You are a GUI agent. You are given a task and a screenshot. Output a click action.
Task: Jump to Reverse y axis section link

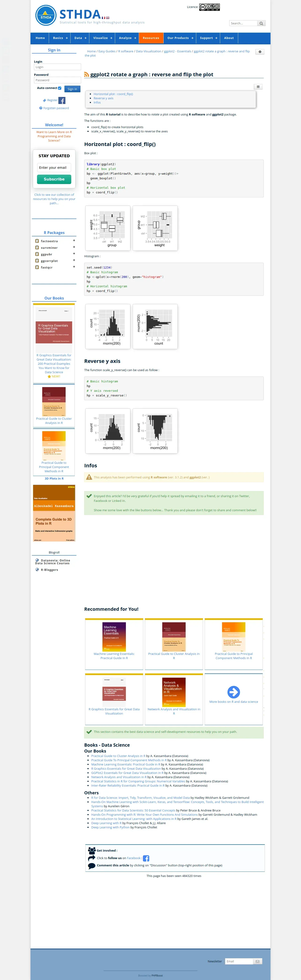coord(103,98)
